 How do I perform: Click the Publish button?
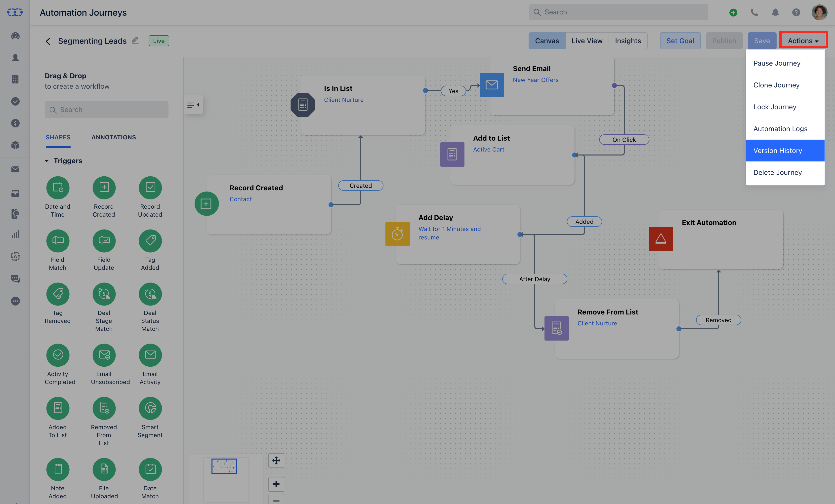(x=724, y=41)
